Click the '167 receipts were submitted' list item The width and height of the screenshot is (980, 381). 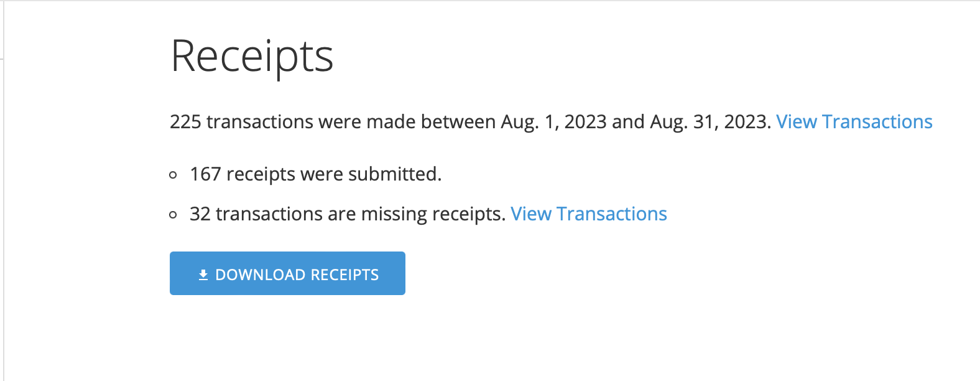tap(316, 174)
